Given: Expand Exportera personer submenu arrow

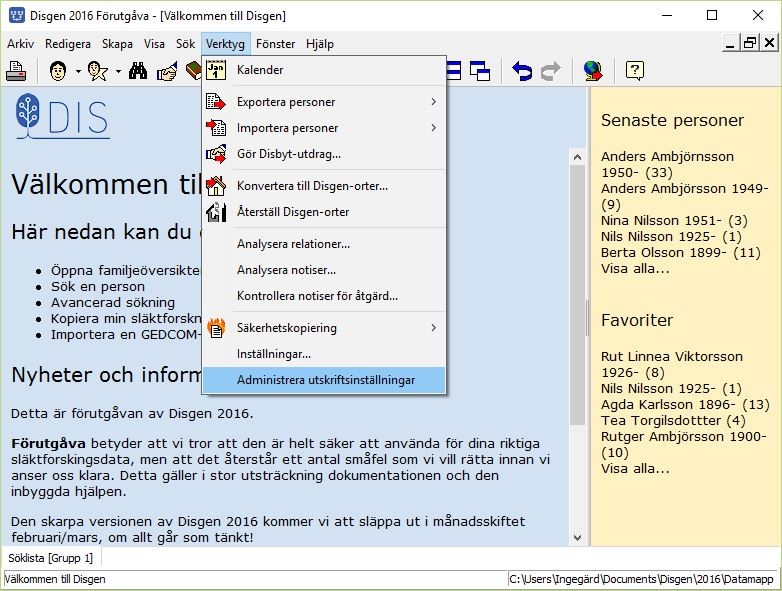Looking at the screenshot, I should [x=433, y=102].
